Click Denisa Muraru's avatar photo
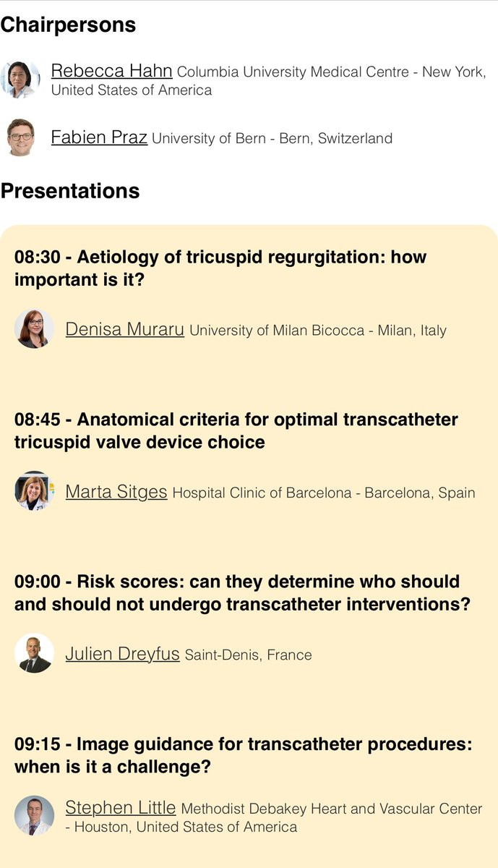This screenshot has width=498, height=868. click(34, 329)
